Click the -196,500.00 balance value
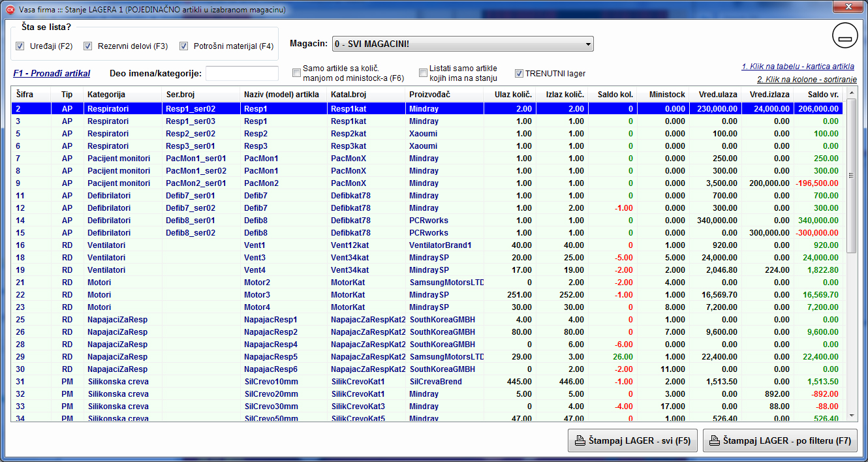The image size is (868, 462). [817, 183]
